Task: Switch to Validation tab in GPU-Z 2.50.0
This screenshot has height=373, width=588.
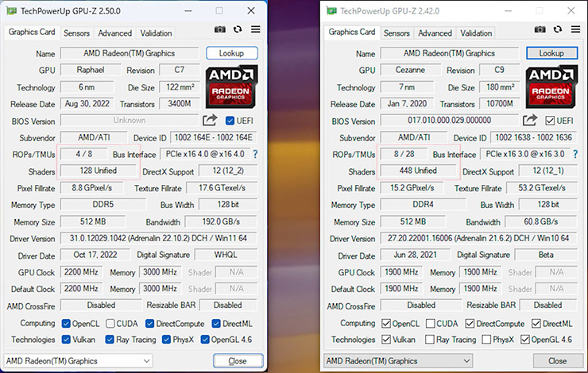Action: (156, 33)
